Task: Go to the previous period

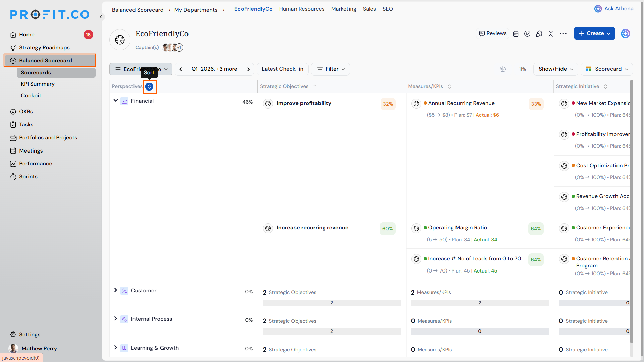Action: pos(181,69)
